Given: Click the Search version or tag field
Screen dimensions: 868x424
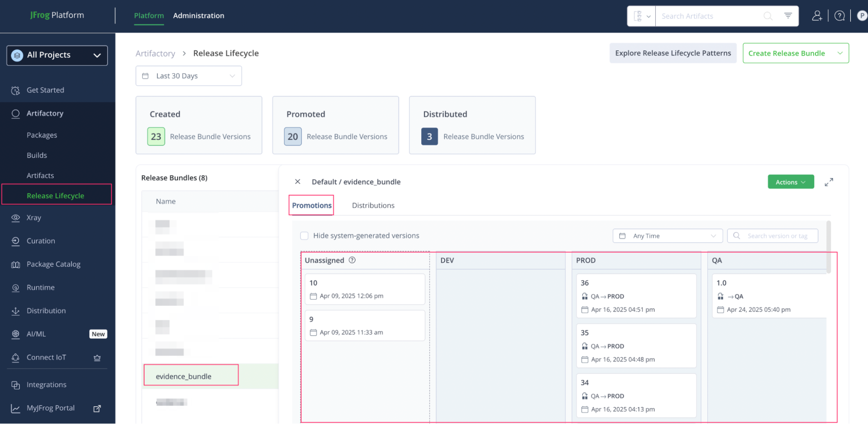Looking at the screenshot, I should (777, 236).
